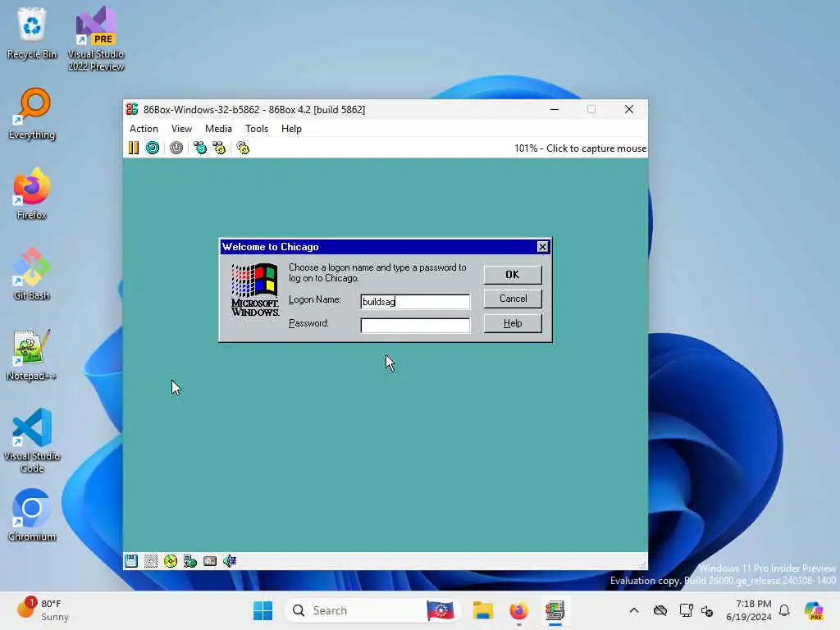Click the grey ACPI shutdown power icon
Viewport: 840px width, 630px height.
(x=176, y=148)
